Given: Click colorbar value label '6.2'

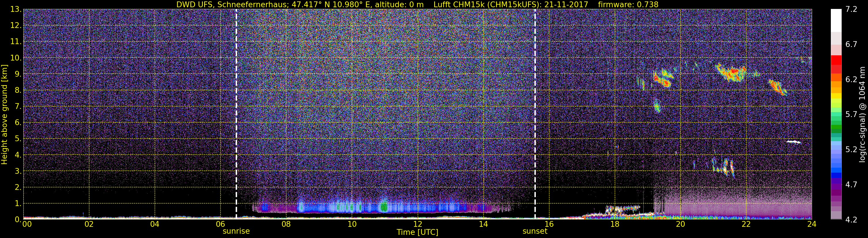Looking at the screenshot, I should 851,80.
